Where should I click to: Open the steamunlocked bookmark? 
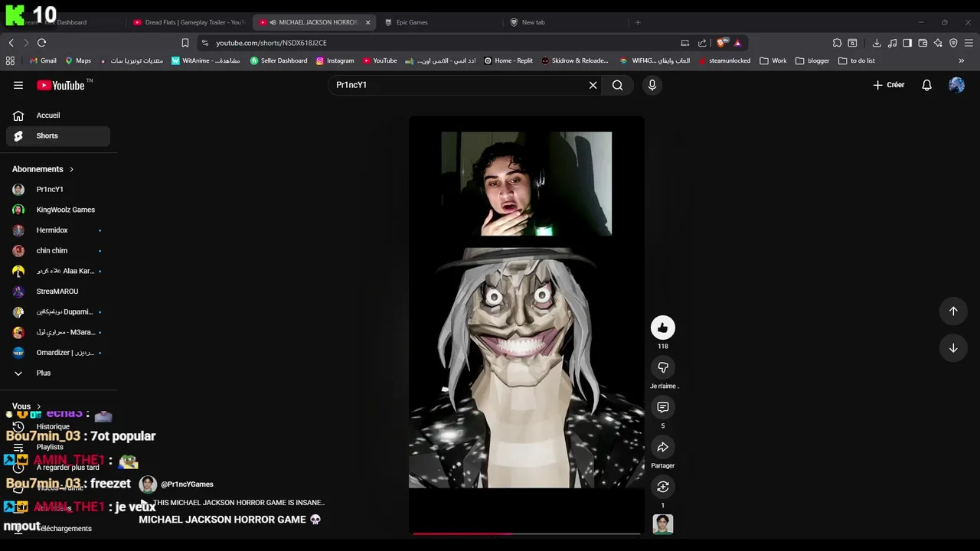pyautogui.click(x=724, y=60)
